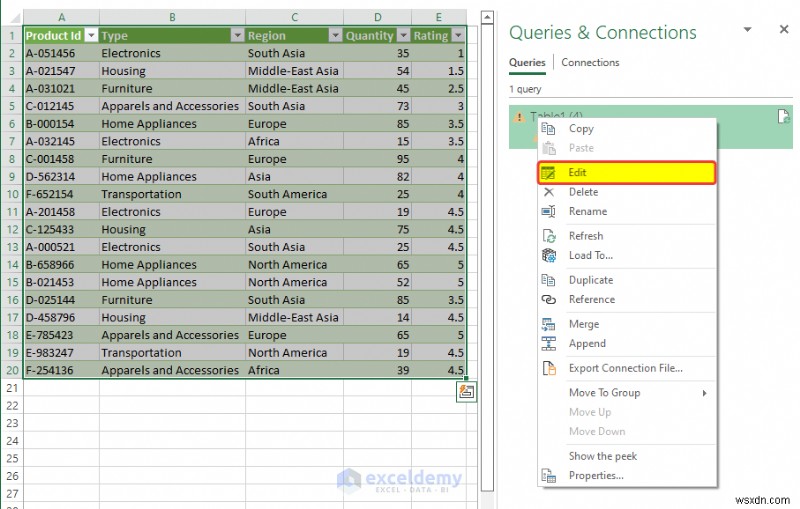Choose Load To... from the context menu
This screenshot has height=509, width=800.
click(628, 256)
